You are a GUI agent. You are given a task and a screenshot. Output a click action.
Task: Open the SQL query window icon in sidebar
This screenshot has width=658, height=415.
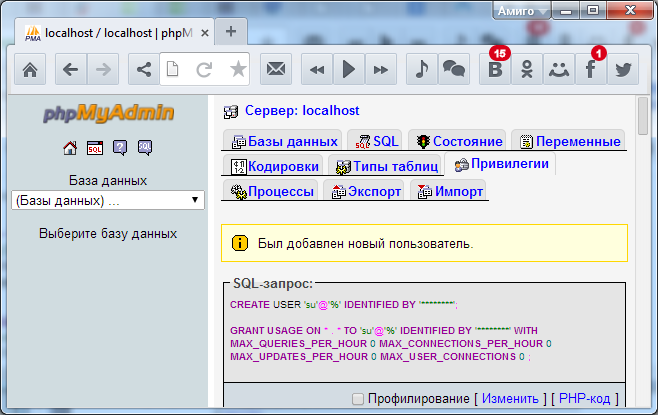pyautogui.click(x=95, y=148)
